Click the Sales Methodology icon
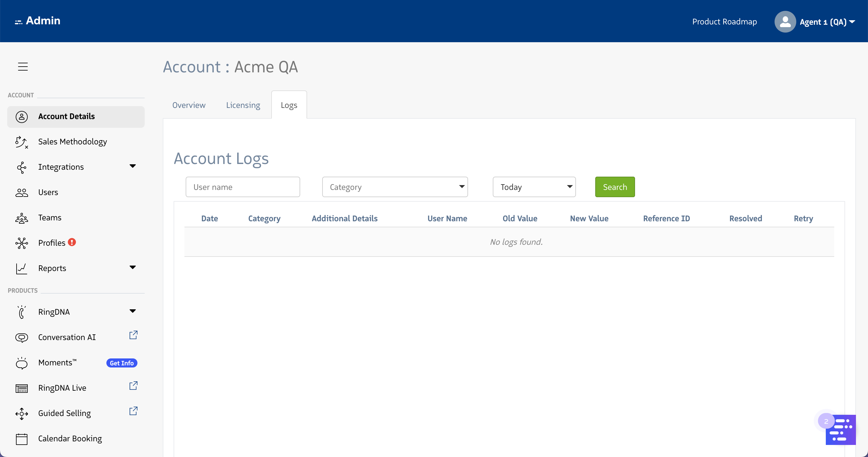The width and height of the screenshot is (868, 457). (x=22, y=142)
